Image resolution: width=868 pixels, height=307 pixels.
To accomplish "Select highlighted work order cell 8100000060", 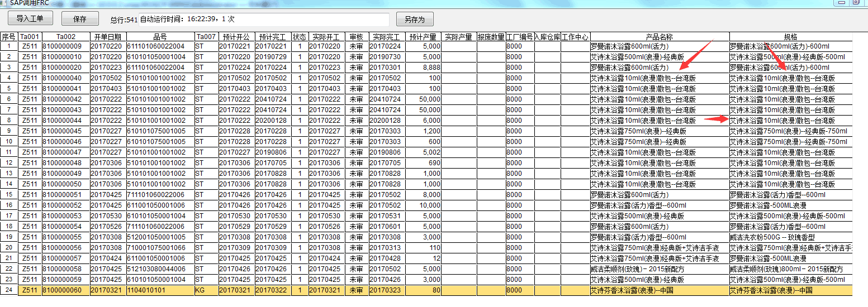I will tap(66, 291).
